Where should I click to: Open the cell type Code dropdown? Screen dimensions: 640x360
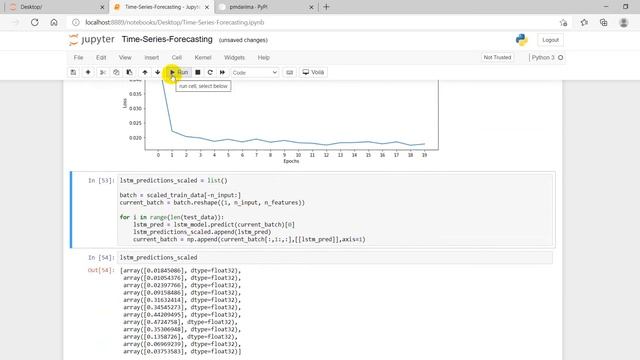(x=255, y=72)
